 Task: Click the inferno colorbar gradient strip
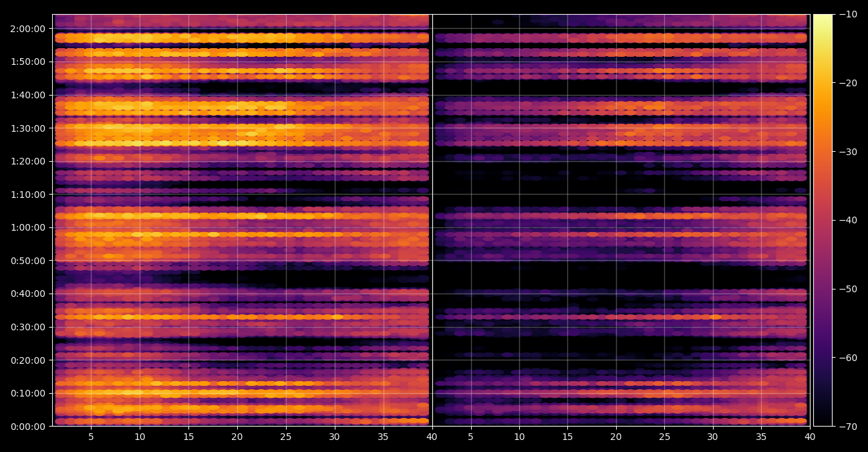point(823,220)
